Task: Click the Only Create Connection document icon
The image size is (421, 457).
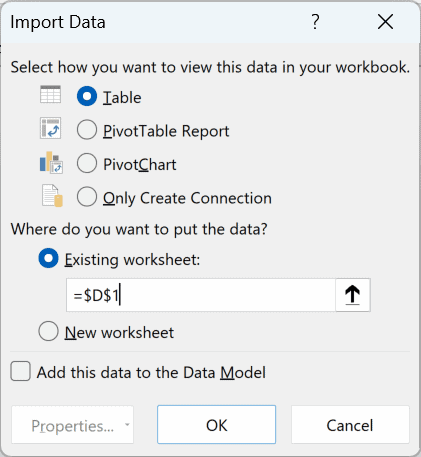Action: click(x=52, y=196)
